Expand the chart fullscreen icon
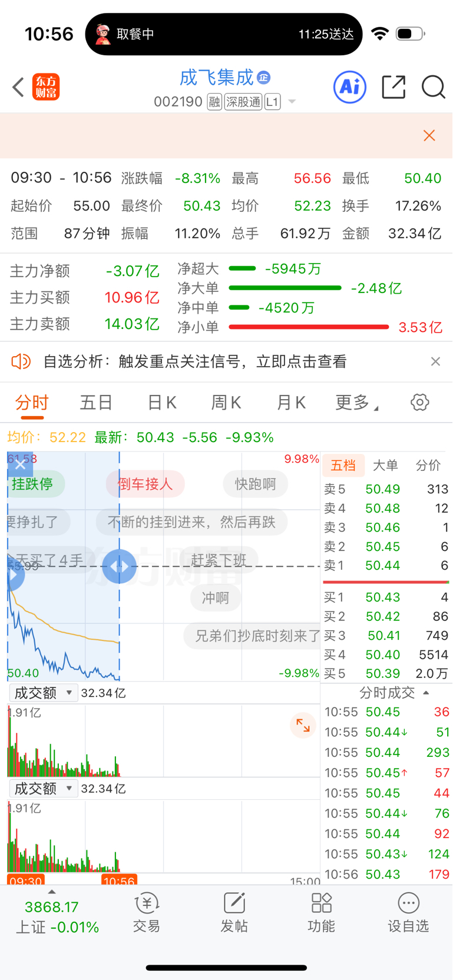Screen dimensions: 453x980 coord(303,725)
